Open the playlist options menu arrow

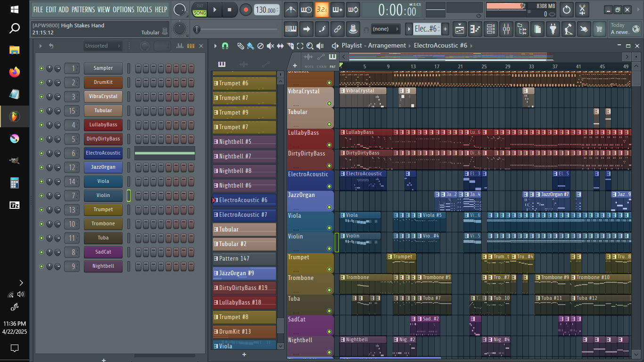[x=215, y=46]
